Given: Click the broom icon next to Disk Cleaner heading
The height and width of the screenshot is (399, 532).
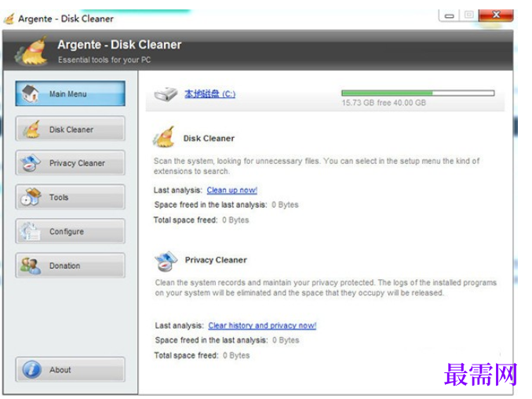Looking at the screenshot, I should pos(164,137).
